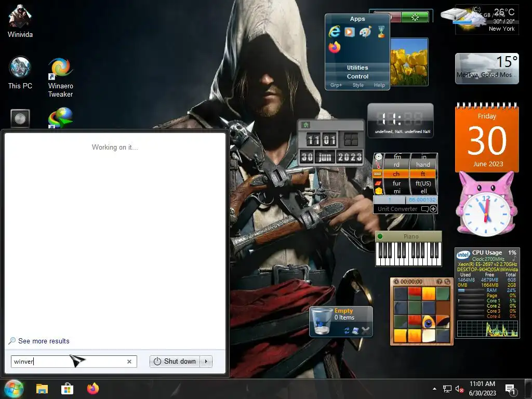
Task: Collapse the Apps group header in launcher
Action: pyautogui.click(x=357, y=19)
